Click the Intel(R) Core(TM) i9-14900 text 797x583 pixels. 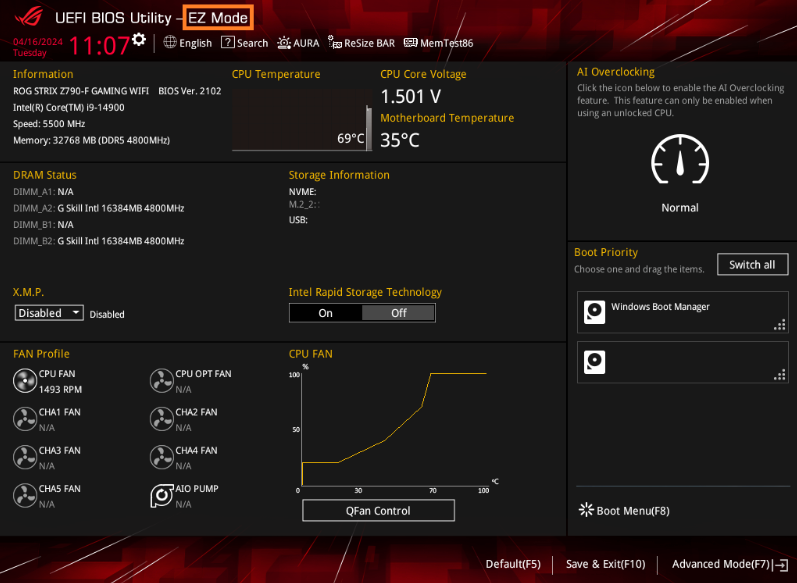69,108
